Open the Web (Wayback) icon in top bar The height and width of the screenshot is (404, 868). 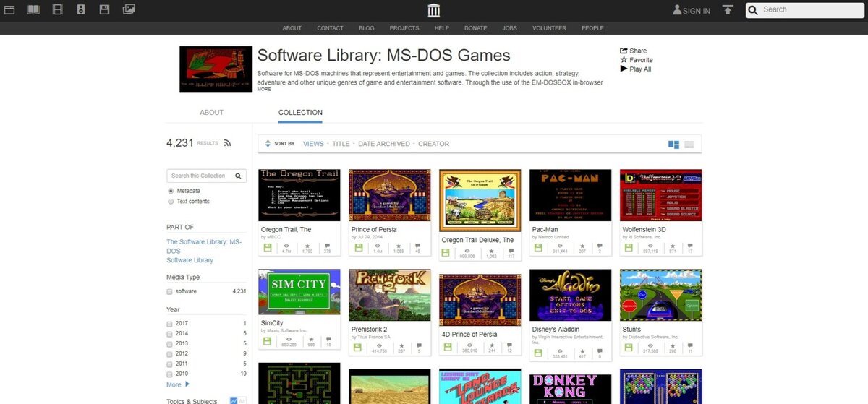pos(11,9)
